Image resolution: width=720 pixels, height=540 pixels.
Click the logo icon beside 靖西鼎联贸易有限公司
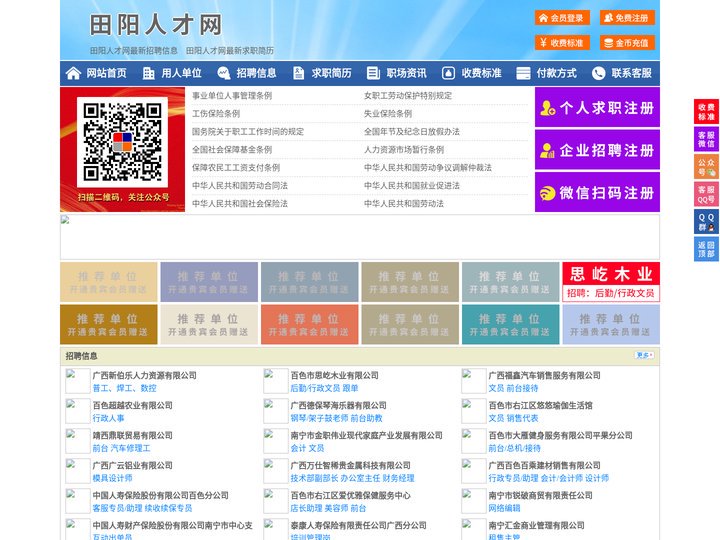78,441
